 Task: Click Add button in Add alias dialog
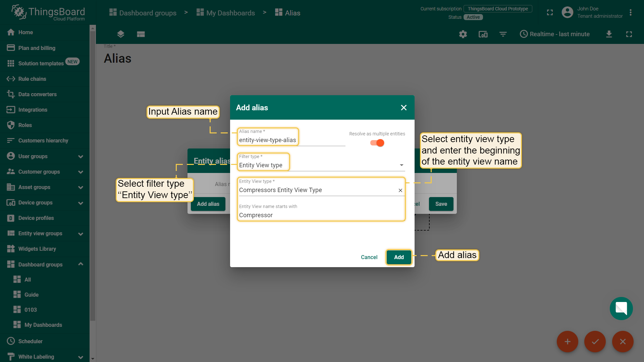pos(399,257)
